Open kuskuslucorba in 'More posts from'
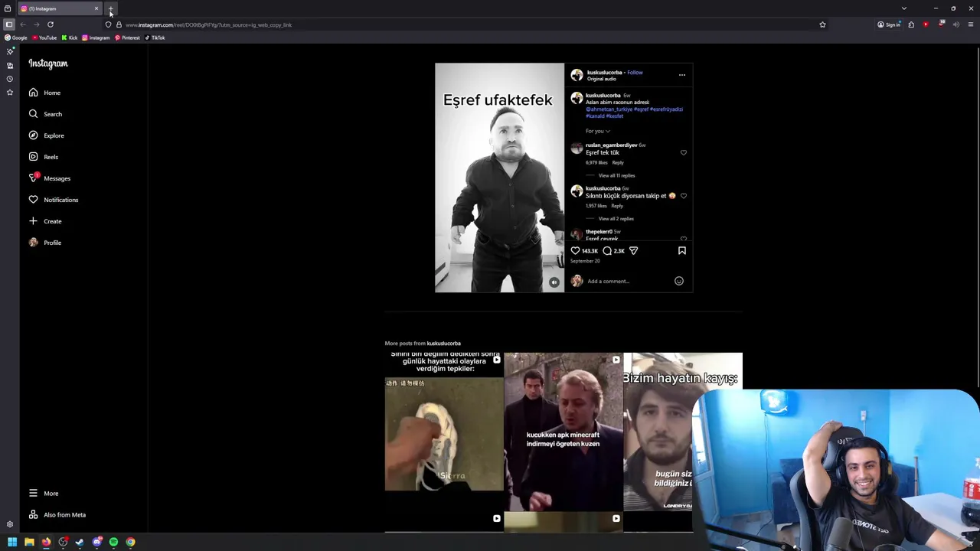This screenshot has height=551, width=980. [443, 344]
